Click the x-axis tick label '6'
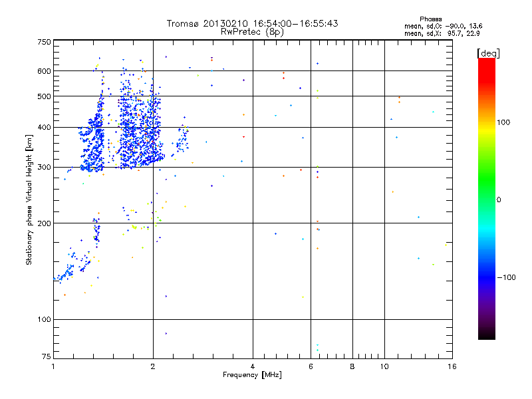Image resolution: width=532 pixels, height=399 pixels. point(311,366)
